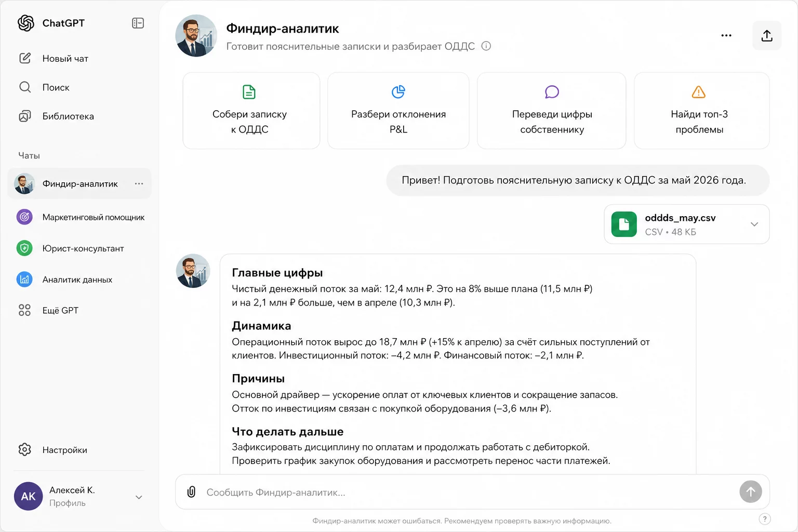
Task: Collapse the sidebar with the panel icon
Action: pyautogui.click(x=138, y=23)
